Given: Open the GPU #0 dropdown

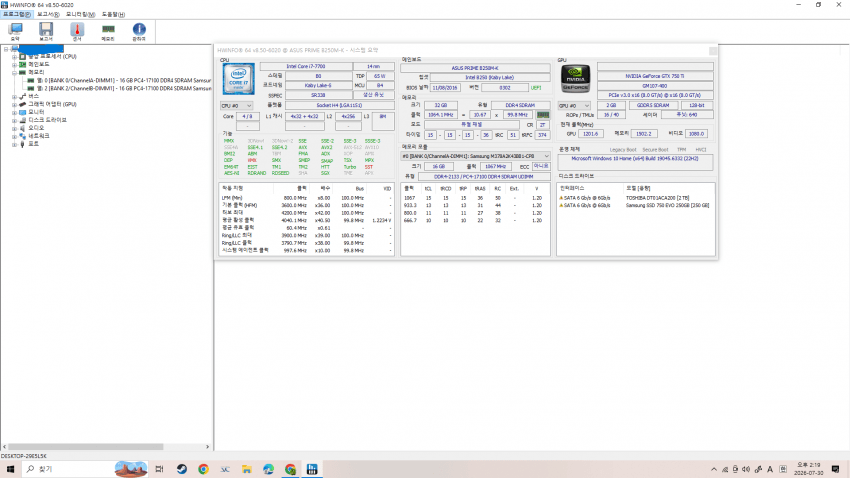Looking at the screenshot, I should (x=574, y=106).
